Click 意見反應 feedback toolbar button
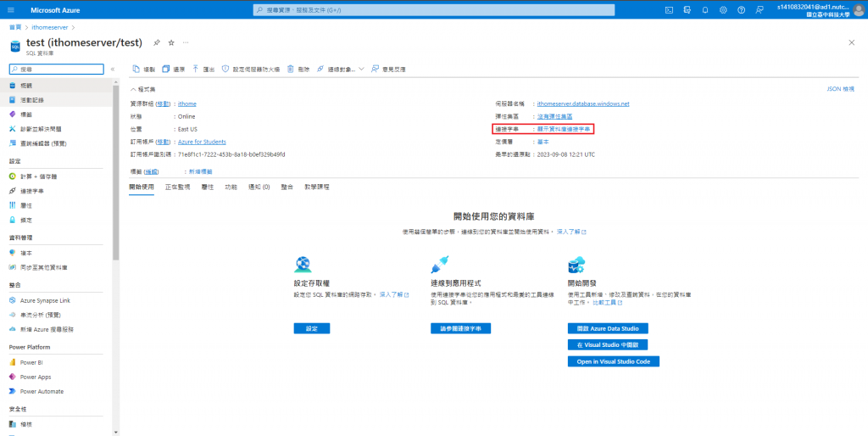Viewport: 868px width, 436px height. coord(388,70)
